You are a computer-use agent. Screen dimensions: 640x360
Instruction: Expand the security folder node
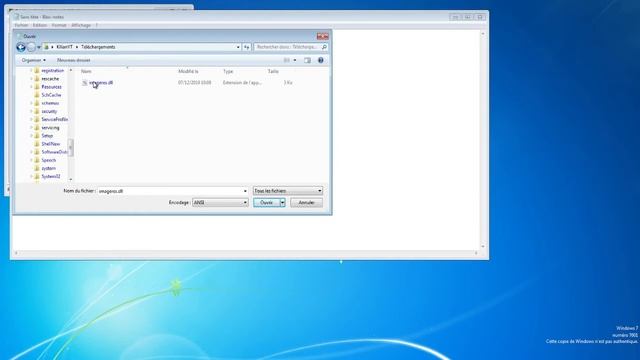31,111
